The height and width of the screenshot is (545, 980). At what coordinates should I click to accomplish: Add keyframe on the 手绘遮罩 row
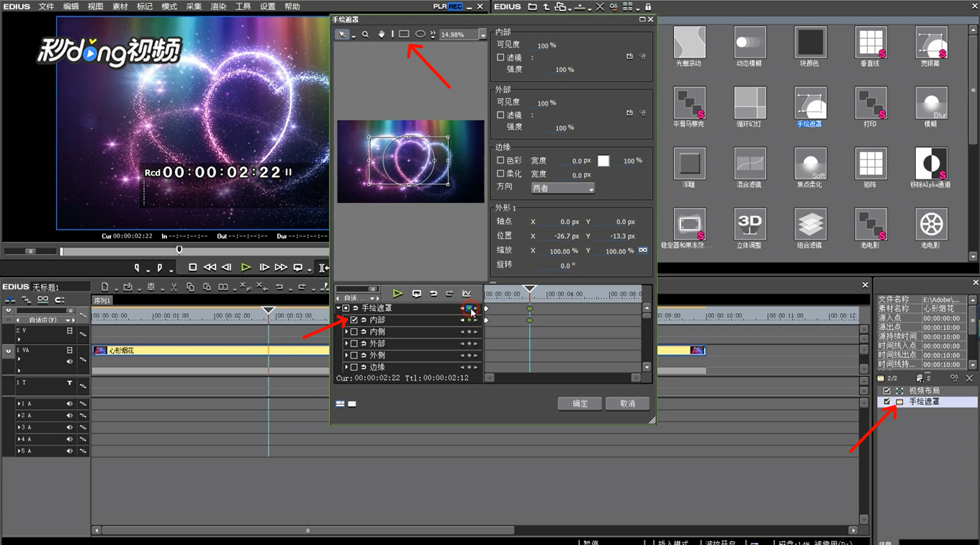click(469, 308)
